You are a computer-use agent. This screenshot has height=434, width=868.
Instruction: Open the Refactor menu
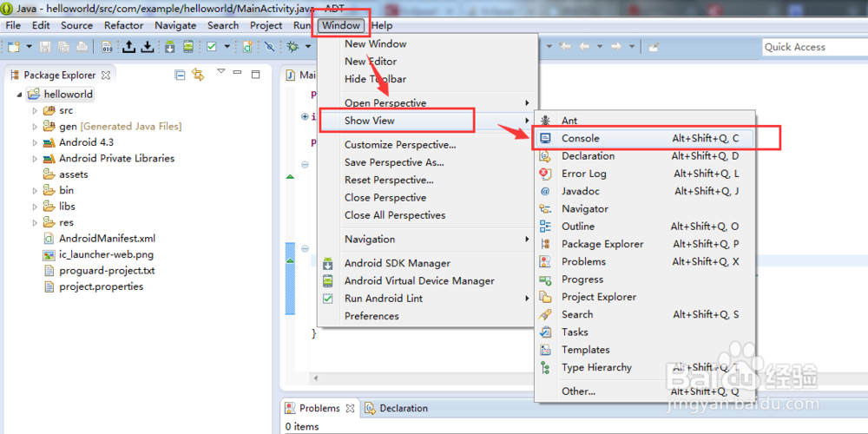(124, 25)
